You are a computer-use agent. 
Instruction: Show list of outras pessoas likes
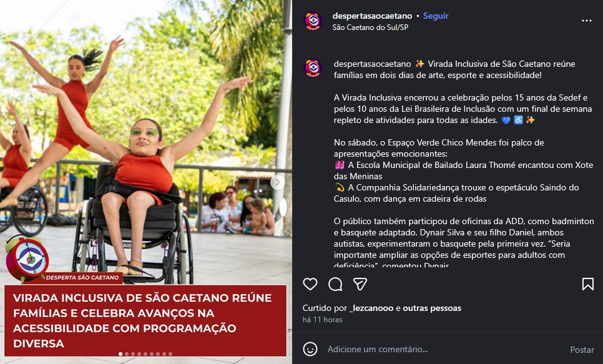432,308
